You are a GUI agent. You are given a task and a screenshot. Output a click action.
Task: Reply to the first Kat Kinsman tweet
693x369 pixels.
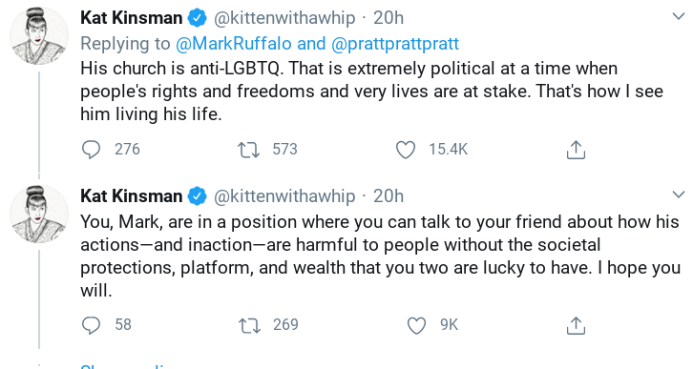91,149
